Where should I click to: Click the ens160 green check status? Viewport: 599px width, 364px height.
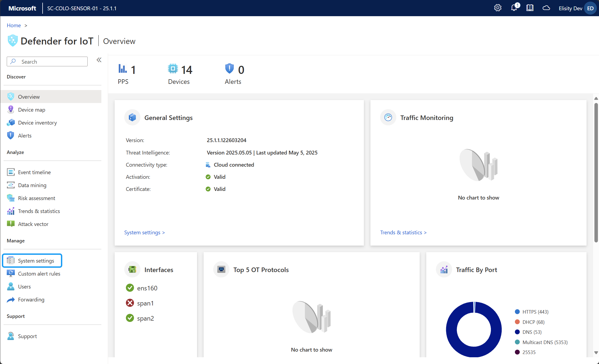click(130, 288)
